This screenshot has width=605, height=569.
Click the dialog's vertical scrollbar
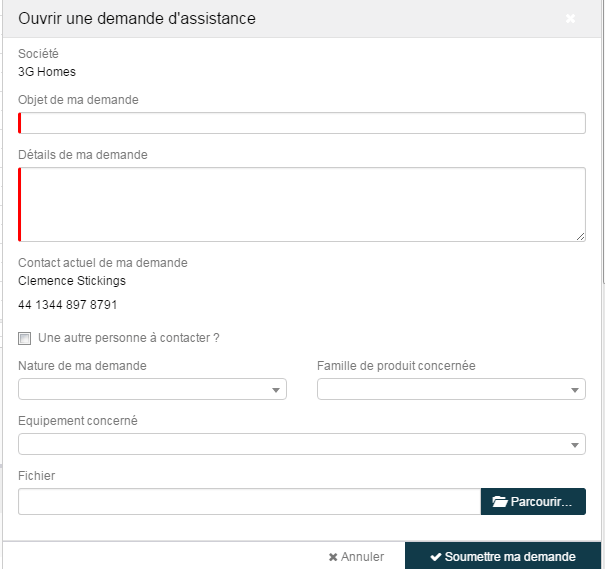(603, 141)
